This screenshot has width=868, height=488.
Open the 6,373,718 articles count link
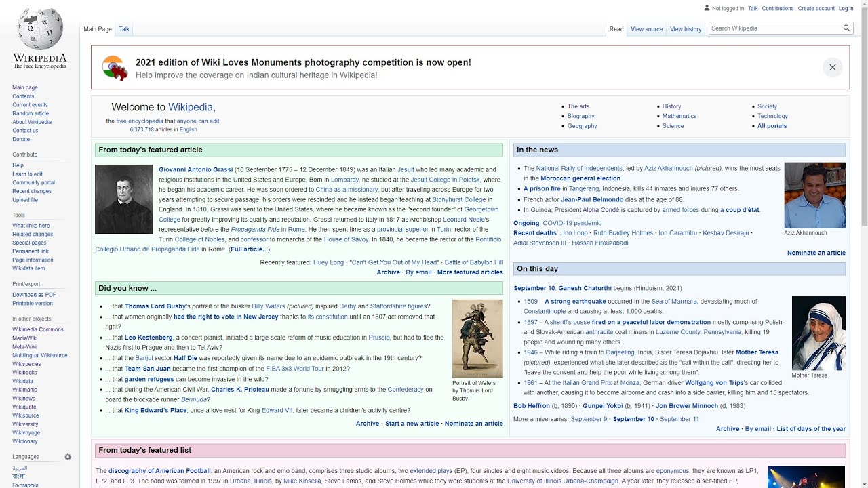(x=142, y=129)
